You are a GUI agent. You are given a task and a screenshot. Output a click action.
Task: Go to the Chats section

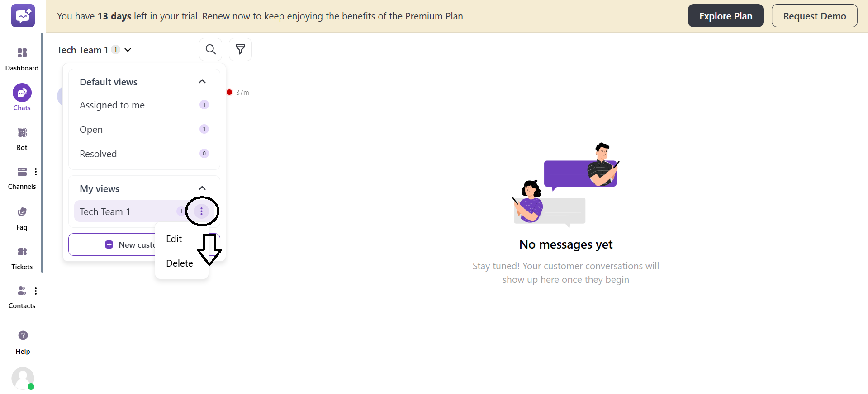tap(22, 93)
